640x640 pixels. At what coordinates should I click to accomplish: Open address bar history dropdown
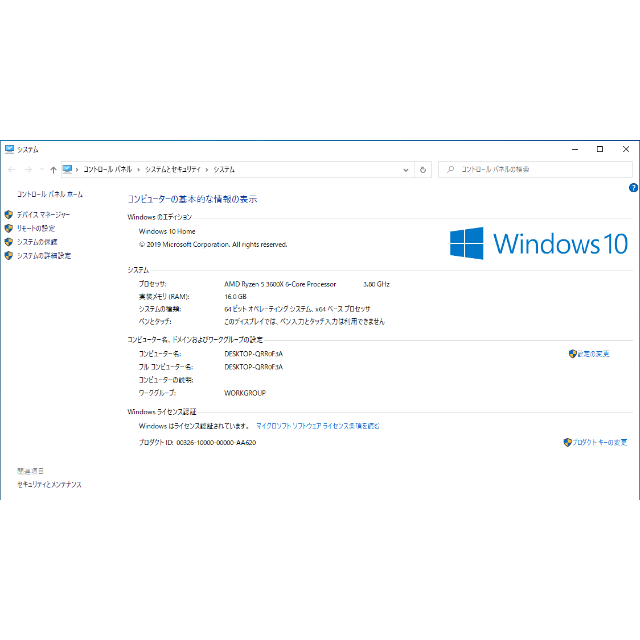406,170
